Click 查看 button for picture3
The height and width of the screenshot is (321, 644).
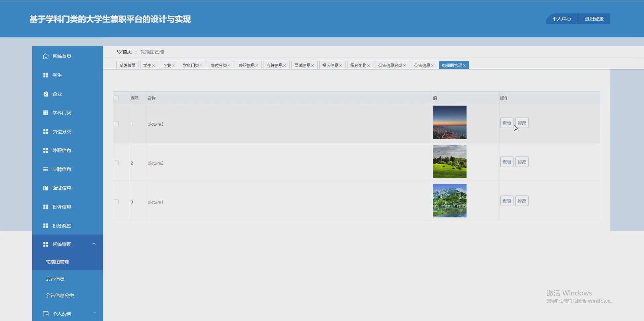[x=507, y=123]
